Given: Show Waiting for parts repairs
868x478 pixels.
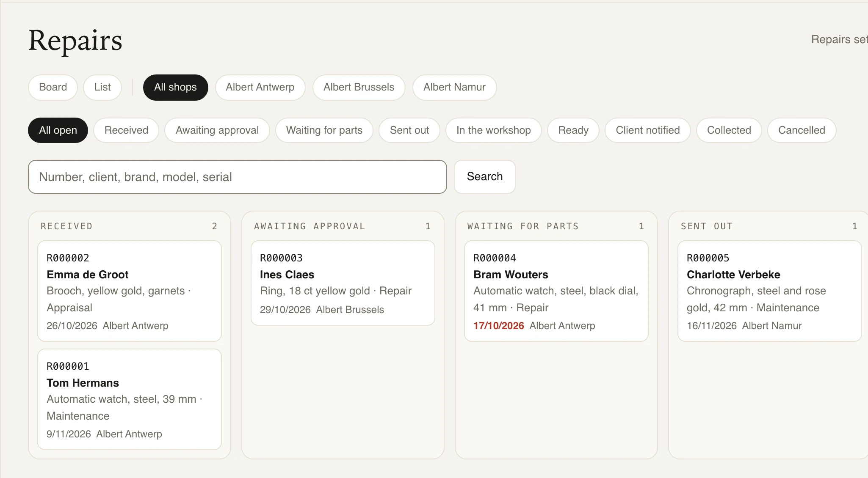Looking at the screenshot, I should pos(324,130).
